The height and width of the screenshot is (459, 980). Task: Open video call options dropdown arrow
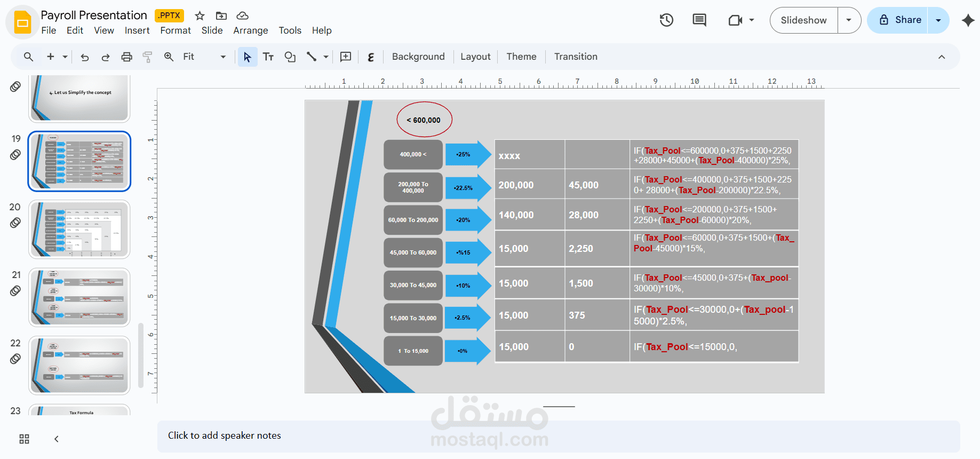tap(752, 20)
